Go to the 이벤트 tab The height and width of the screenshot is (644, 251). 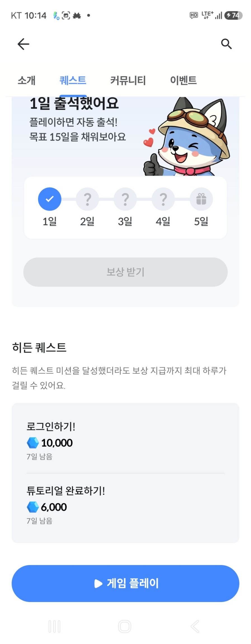(x=183, y=80)
